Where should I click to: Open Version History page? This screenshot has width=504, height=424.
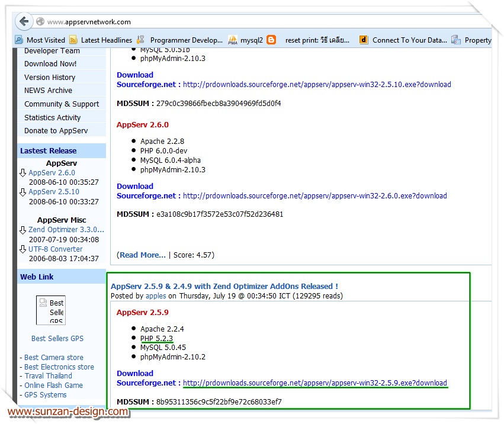click(50, 78)
